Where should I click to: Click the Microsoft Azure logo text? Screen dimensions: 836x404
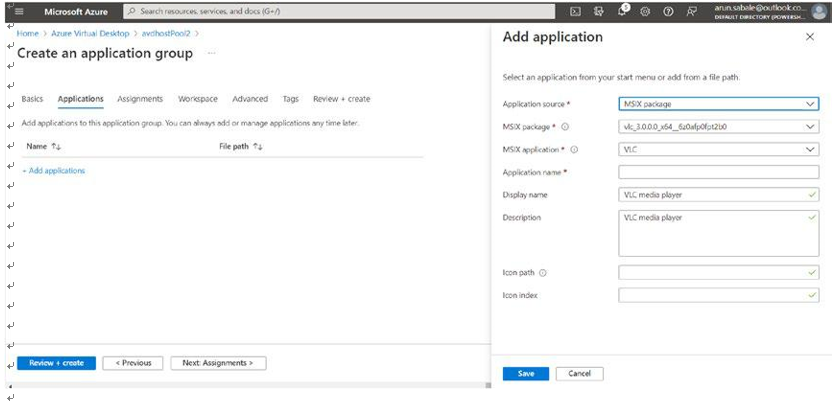76,12
